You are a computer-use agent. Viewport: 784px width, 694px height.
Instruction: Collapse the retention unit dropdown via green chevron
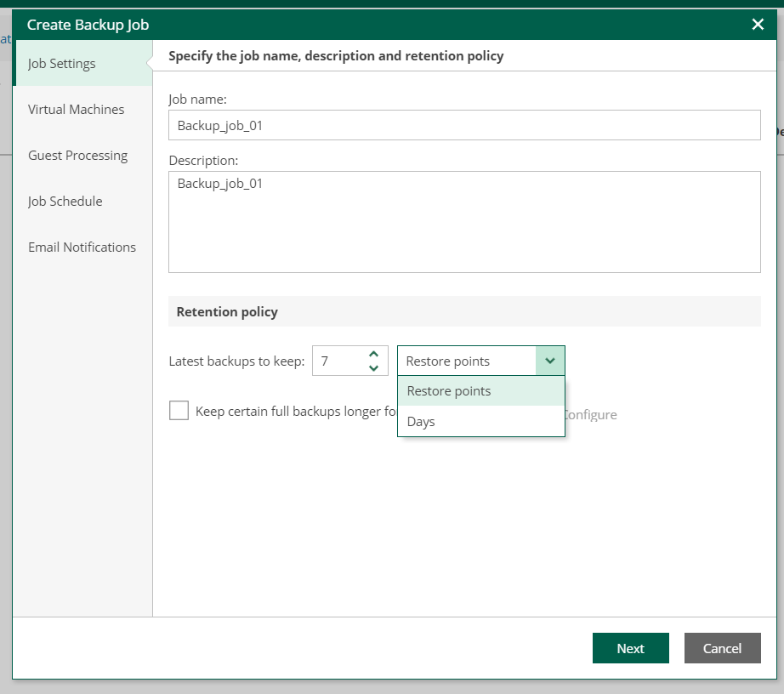point(550,361)
